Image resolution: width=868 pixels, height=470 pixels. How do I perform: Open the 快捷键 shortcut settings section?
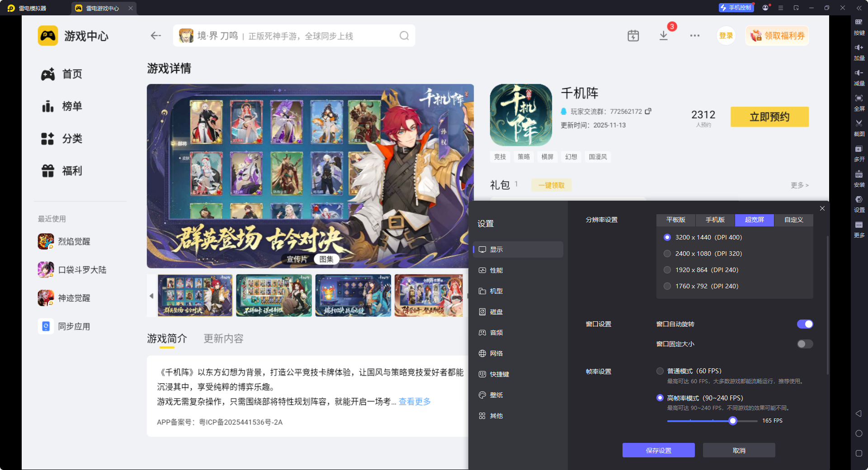click(499, 374)
